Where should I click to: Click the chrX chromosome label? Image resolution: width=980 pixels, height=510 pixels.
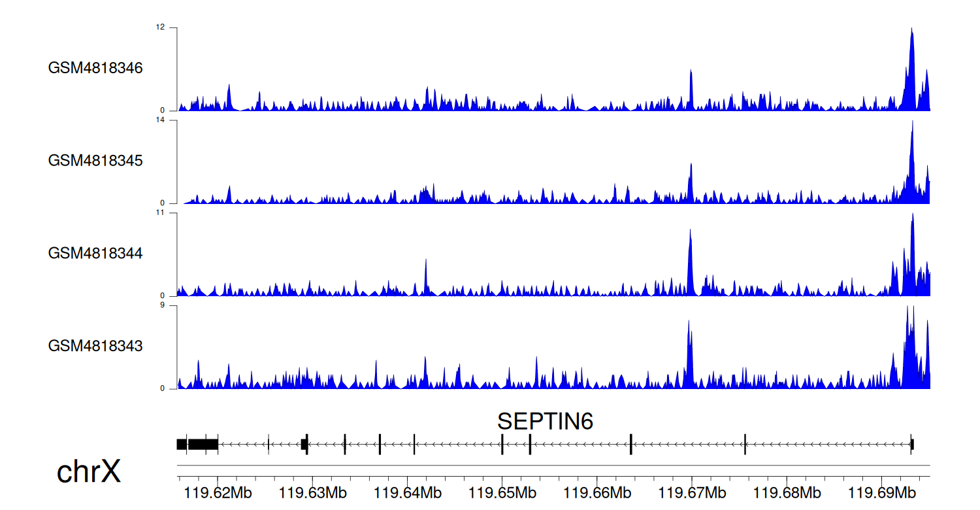pyautogui.click(x=89, y=471)
